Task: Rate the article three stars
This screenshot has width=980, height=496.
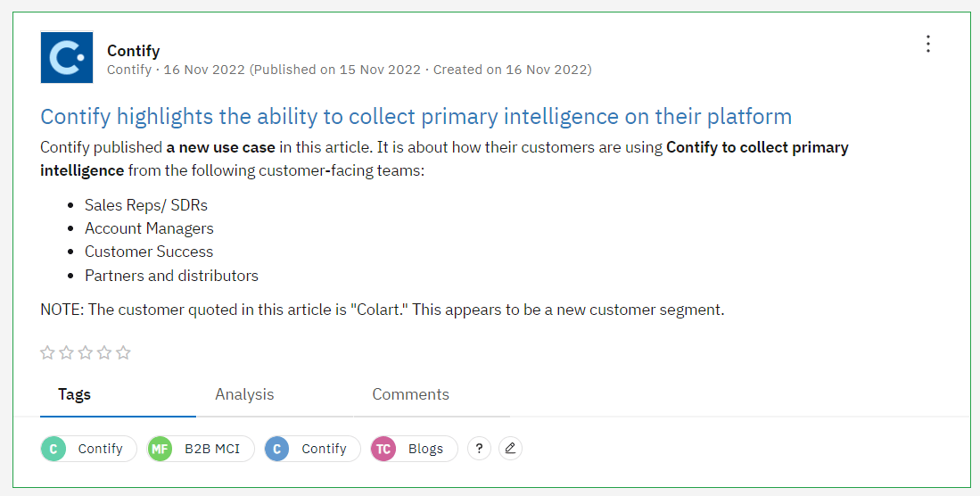Action: [x=86, y=352]
